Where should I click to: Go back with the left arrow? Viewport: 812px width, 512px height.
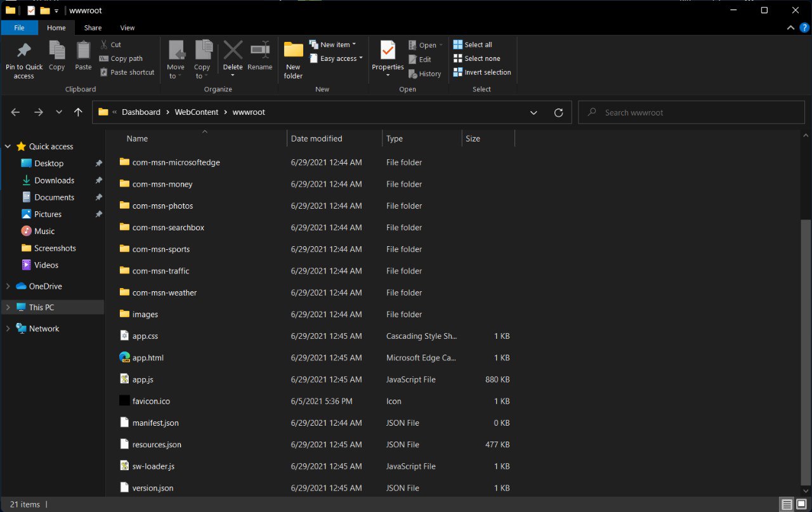coord(16,112)
